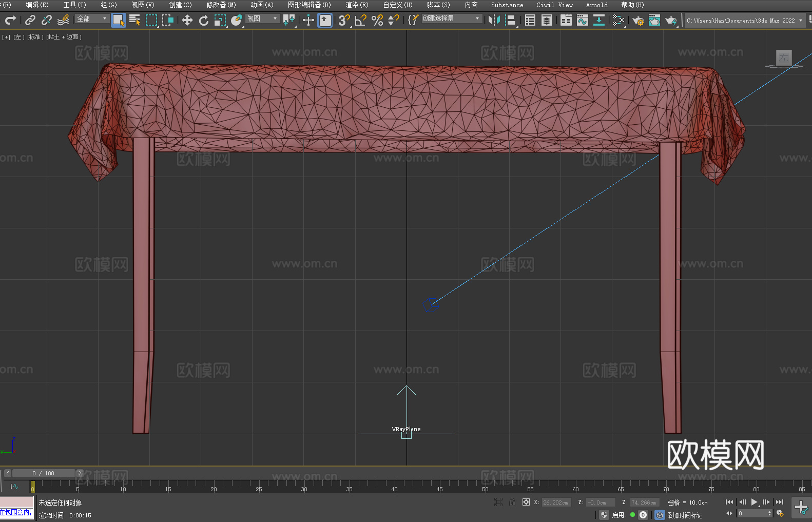This screenshot has width=812, height=522.
Task: Toggle the Angle Snap button
Action: [361, 20]
